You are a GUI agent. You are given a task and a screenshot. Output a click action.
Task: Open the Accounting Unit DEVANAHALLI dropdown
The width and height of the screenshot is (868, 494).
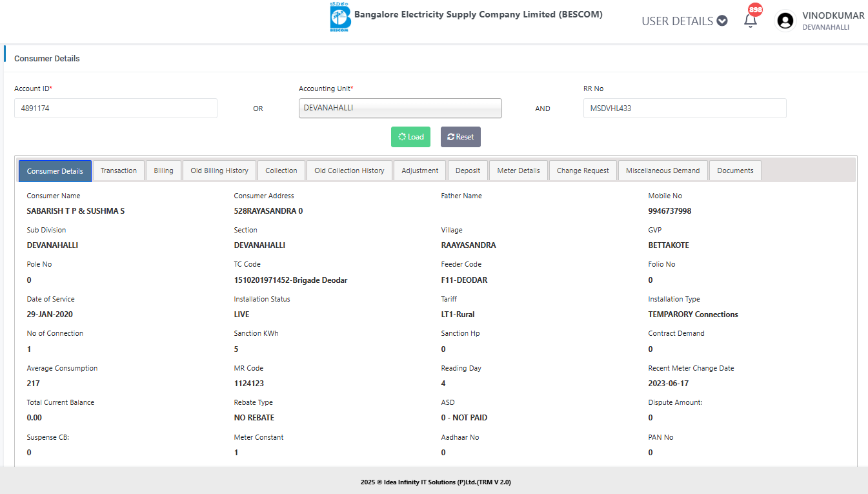pyautogui.click(x=400, y=108)
